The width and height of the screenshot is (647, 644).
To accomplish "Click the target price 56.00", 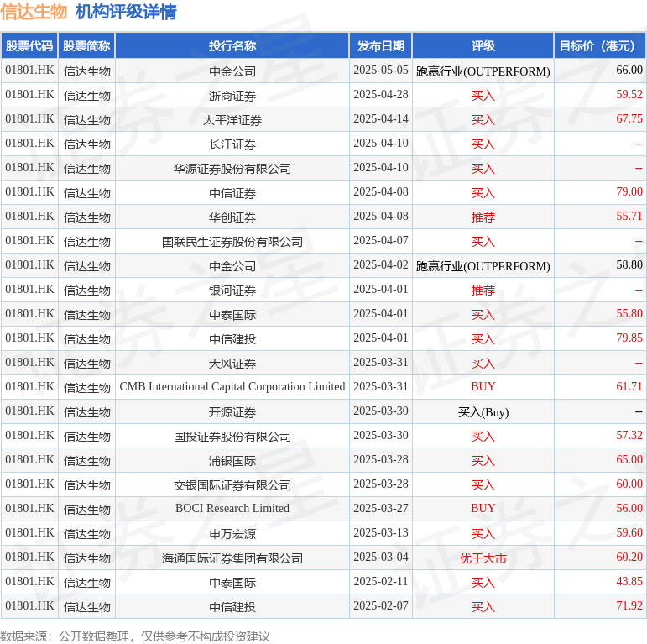I will [x=629, y=509].
